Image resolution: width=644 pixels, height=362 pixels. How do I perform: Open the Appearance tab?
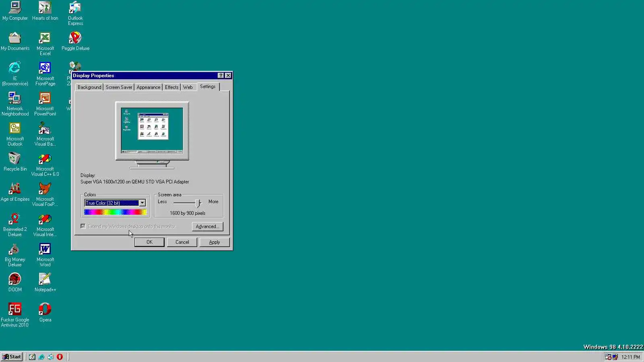pos(148,87)
